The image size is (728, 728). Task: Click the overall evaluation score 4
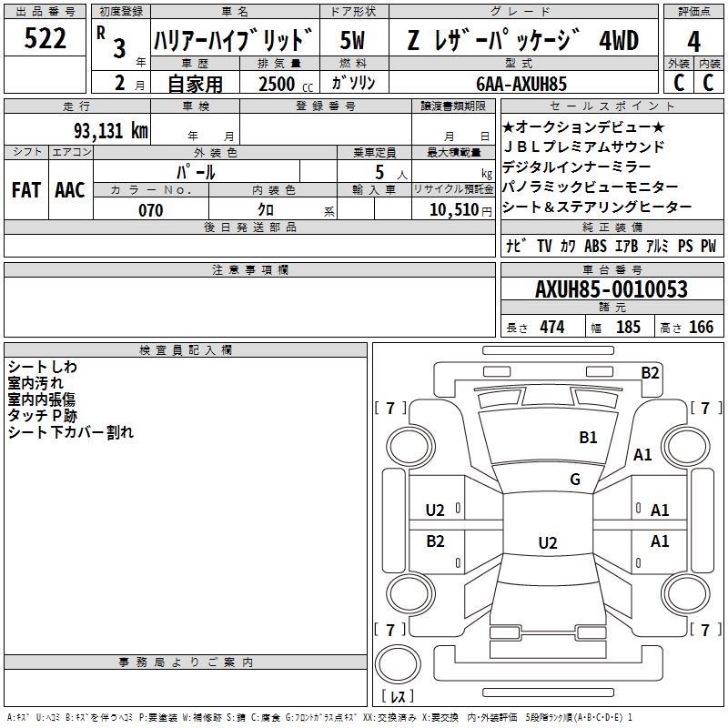[x=693, y=42]
